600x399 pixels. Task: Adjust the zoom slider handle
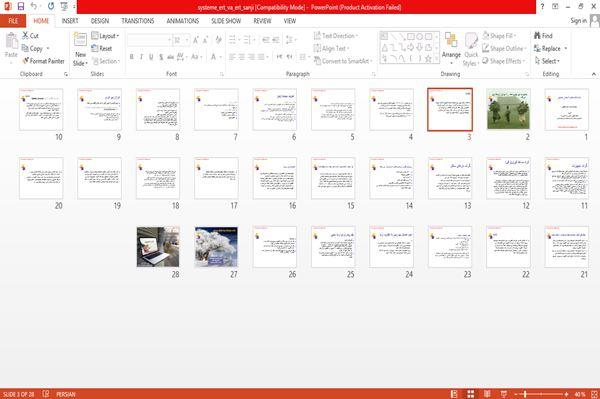(525, 394)
